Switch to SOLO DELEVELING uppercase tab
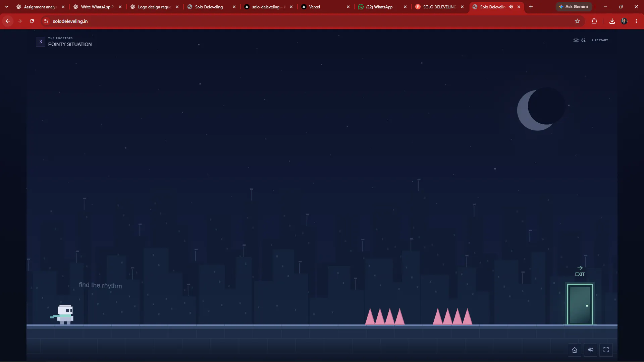The height and width of the screenshot is (362, 644). tap(439, 7)
